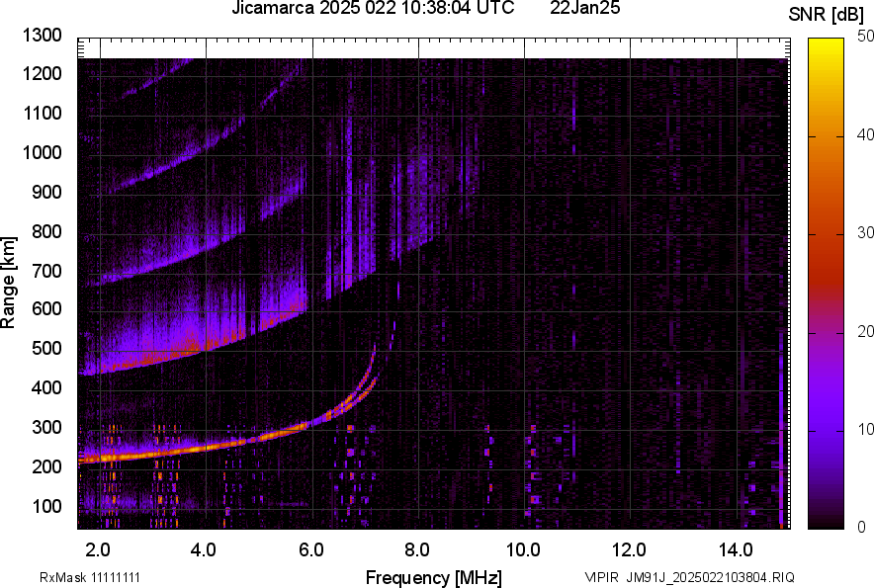
Task: Click the 22Jan25 date label
Action: [x=585, y=9]
